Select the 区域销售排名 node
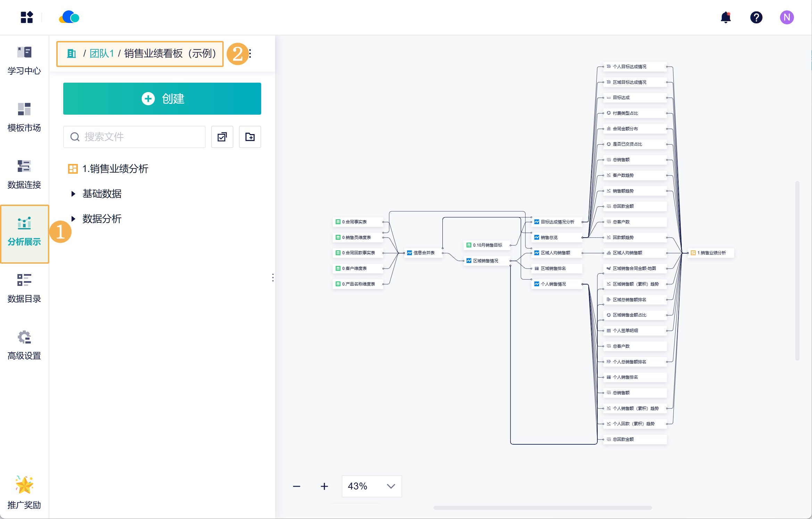Screen dimensions: 812x519 point(557,269)
